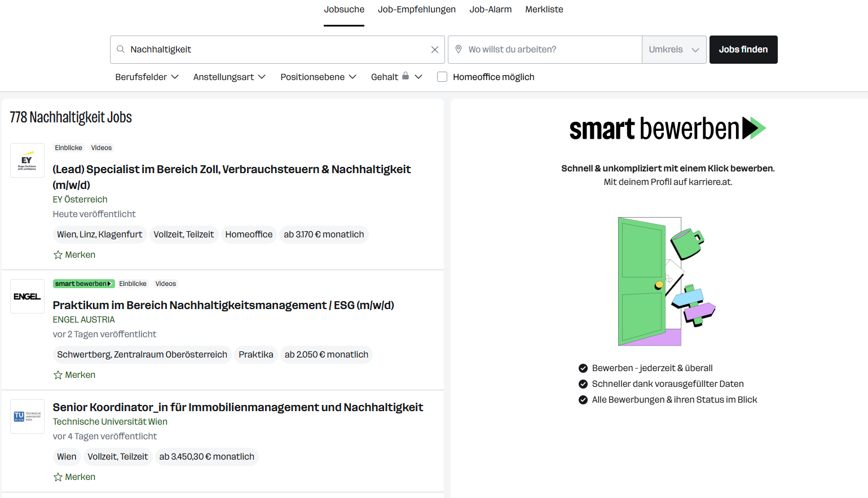Click the smart bewerben badge on ENGEL job

click(83, 283)
